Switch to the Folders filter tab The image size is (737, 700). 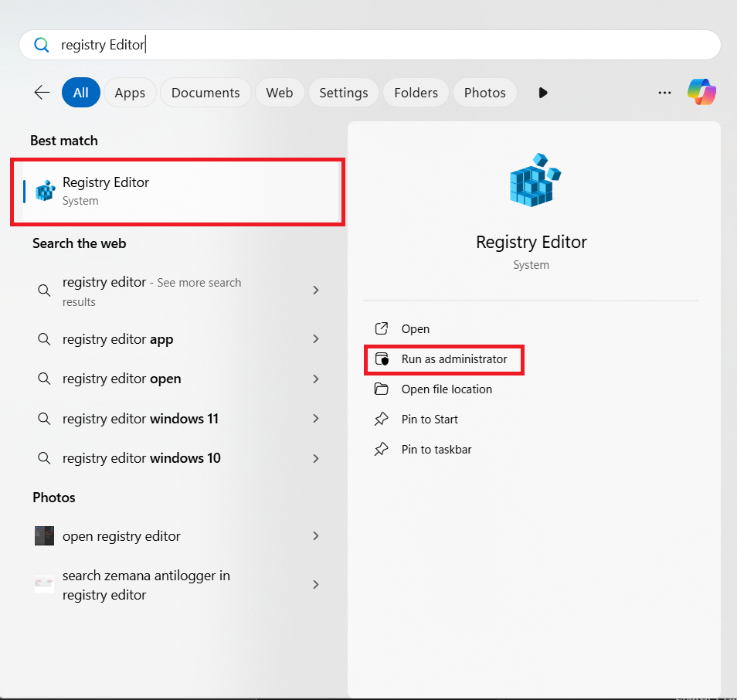tap(416, 92)
